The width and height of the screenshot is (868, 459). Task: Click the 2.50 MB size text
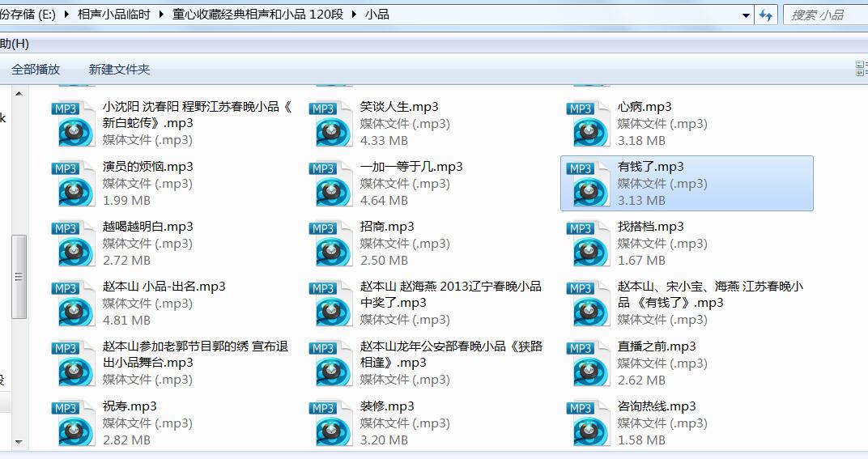[384, 260]
